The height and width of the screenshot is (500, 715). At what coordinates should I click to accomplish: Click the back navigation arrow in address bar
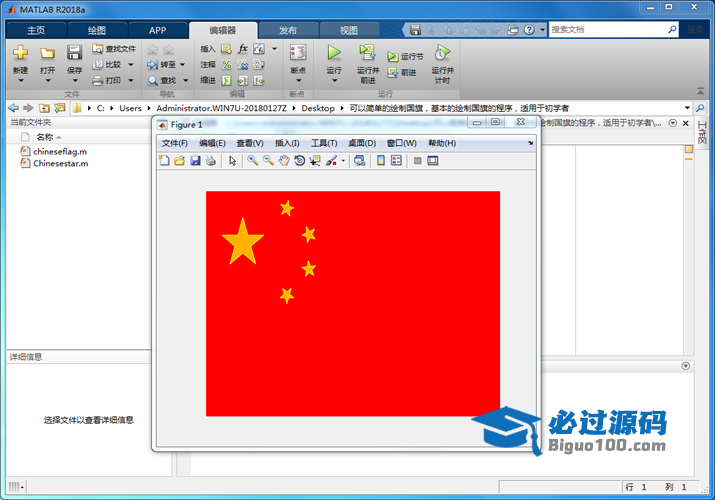[14, 108]
